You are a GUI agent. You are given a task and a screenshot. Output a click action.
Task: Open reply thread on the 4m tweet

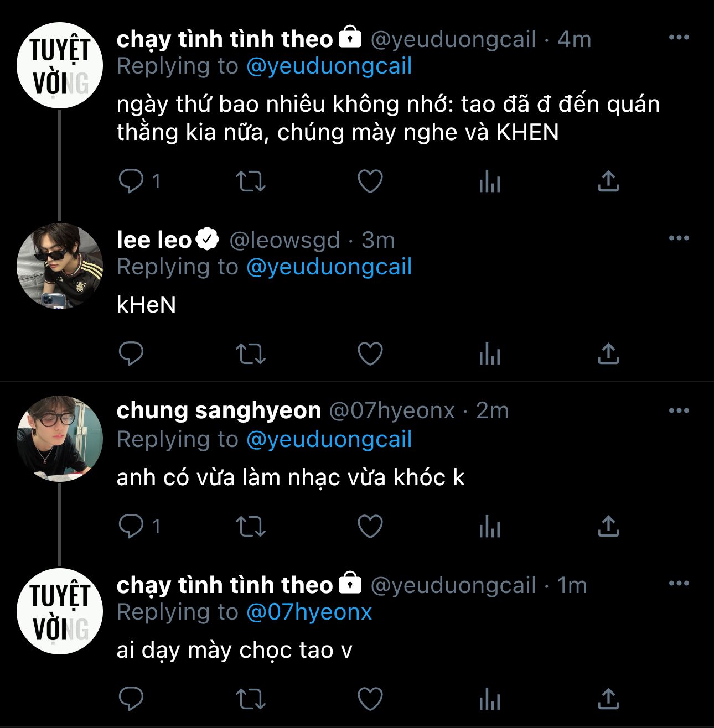[x=131, y=181]
